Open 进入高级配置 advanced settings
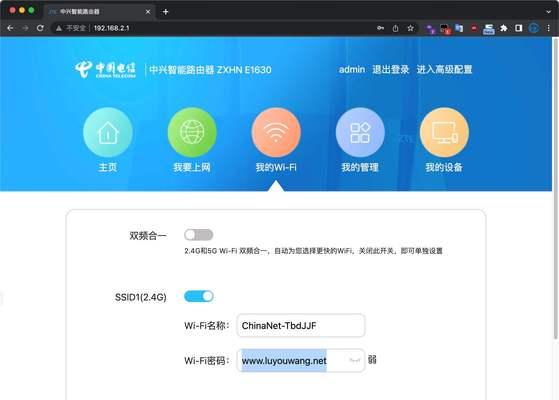Screen dimensions: 559x400 (445, 70)
